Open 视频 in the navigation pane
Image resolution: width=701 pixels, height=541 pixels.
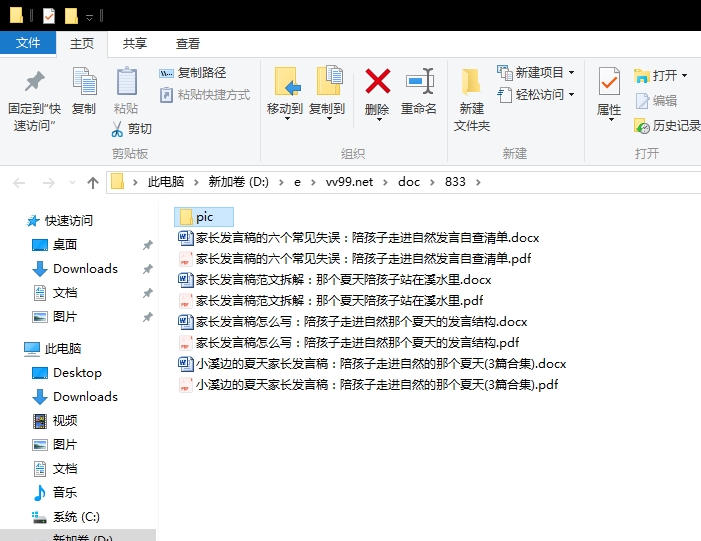[x=55, y=421]
